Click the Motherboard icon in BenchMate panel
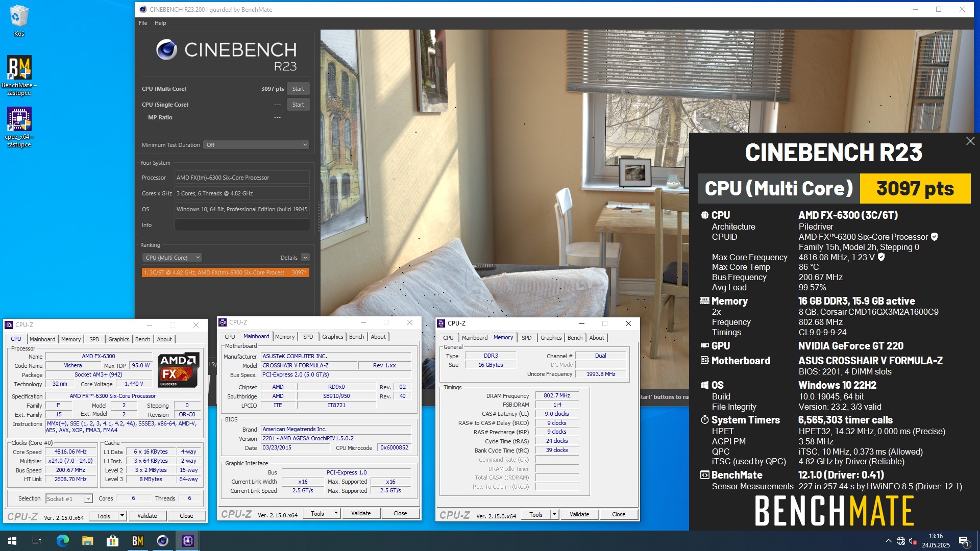980x551 pixels. click(704, 361)
